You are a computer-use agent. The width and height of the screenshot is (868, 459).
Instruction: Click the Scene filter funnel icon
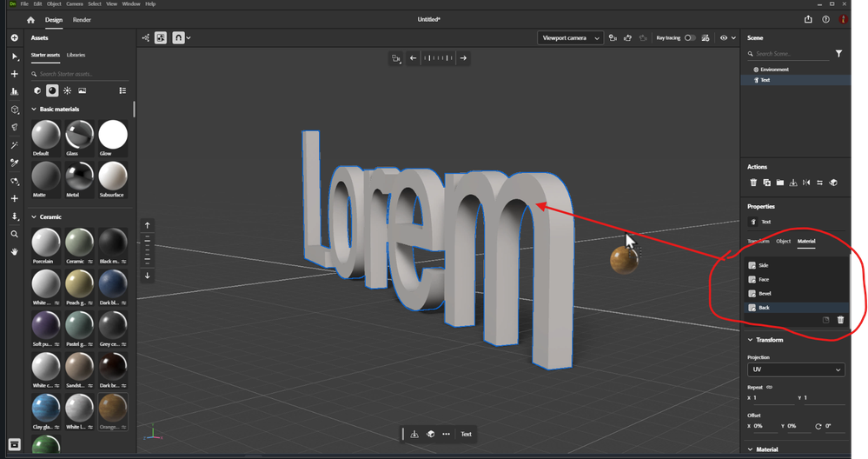pyautogui.click(x=838, y=54)
